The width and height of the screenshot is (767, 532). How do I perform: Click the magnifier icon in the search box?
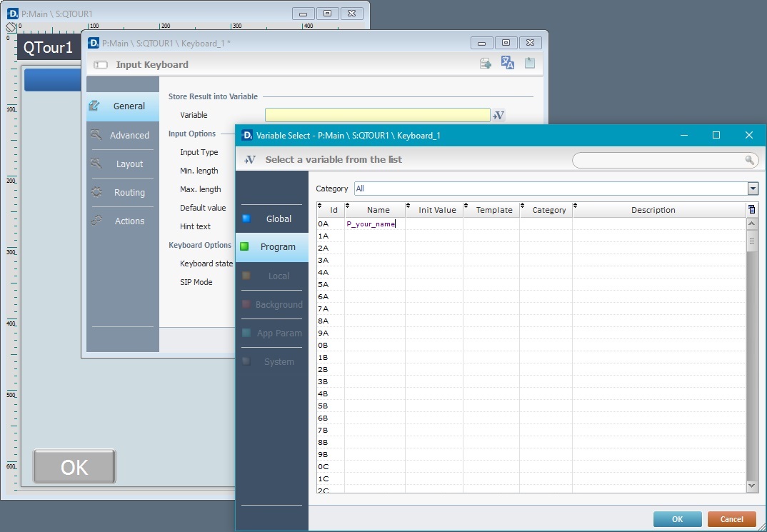tap(749, 160)
